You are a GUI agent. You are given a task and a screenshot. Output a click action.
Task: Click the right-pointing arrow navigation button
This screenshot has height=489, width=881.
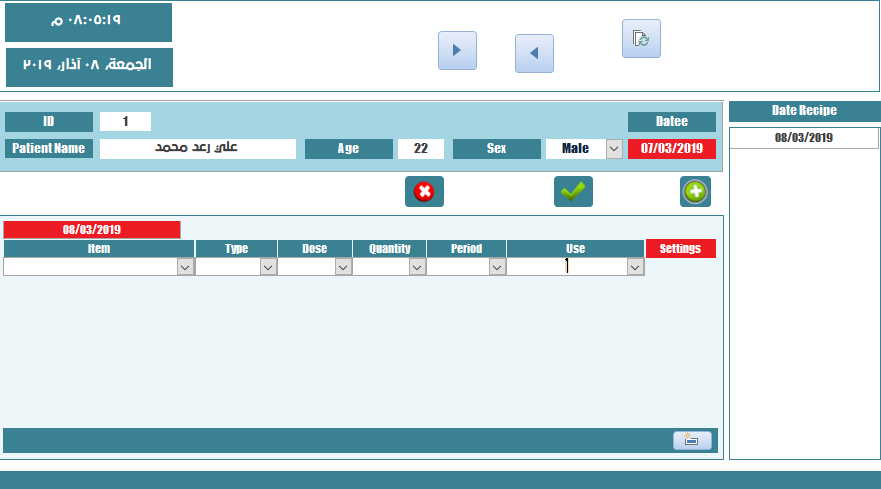[x=457, y=50]
